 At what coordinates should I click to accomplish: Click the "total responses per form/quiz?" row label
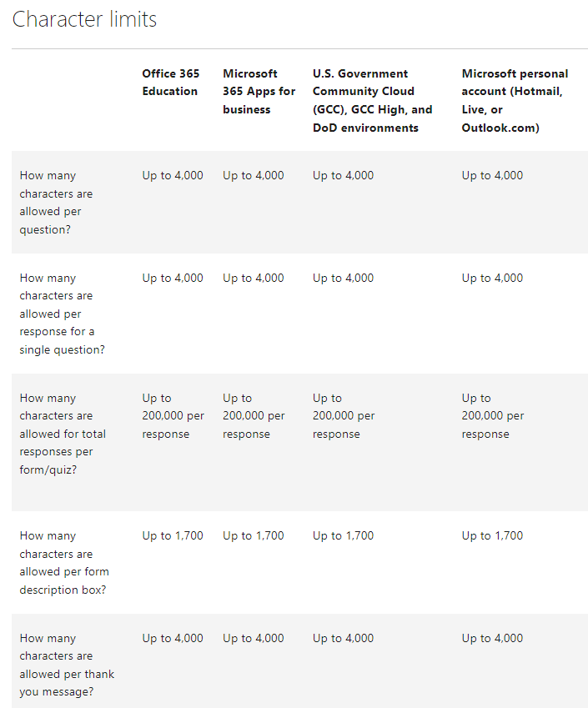point(63,434)
